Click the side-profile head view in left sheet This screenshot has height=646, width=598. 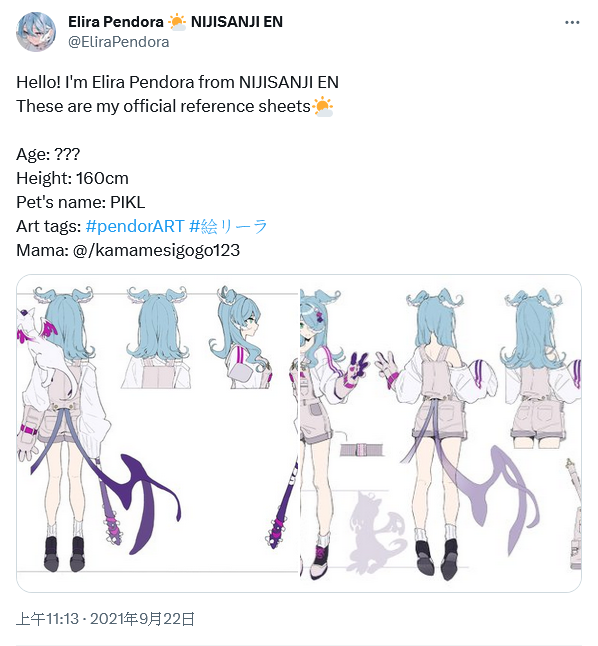pos(241,338)
